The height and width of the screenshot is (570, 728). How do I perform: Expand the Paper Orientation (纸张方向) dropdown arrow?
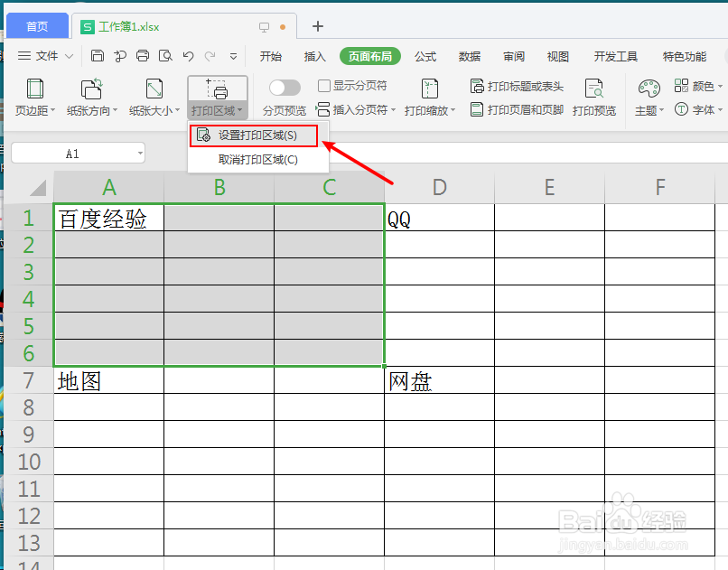[x=115, y=110]
